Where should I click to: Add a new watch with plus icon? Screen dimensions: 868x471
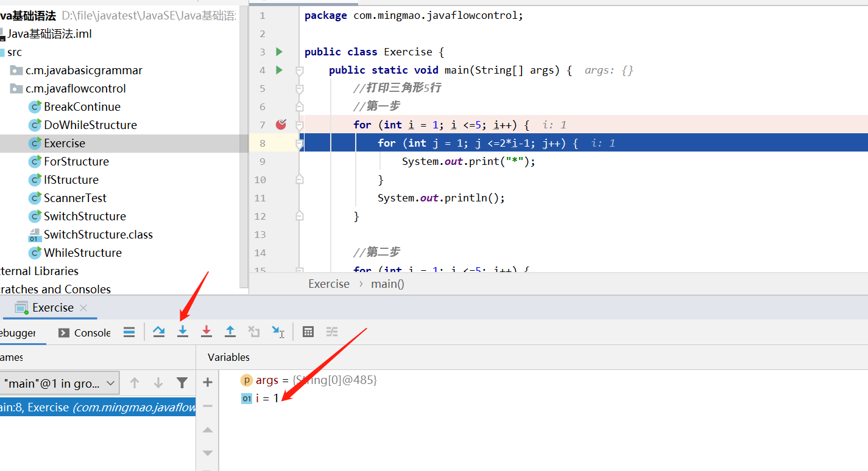208,382
